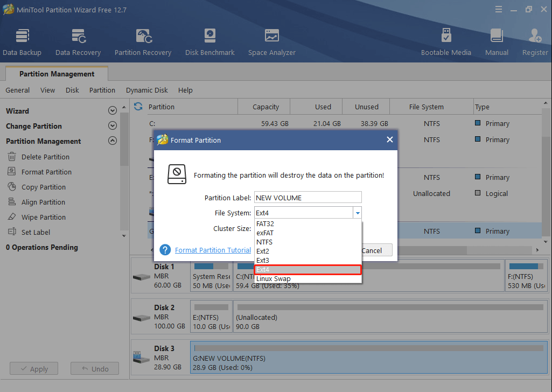Open the Format Partition Tutorial link
The height and width of the screenshot is (392, 552).
click(213, 250)
